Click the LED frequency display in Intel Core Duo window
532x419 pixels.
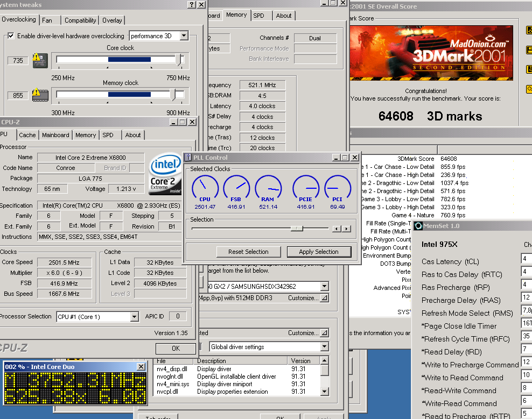tap(75, 388)
